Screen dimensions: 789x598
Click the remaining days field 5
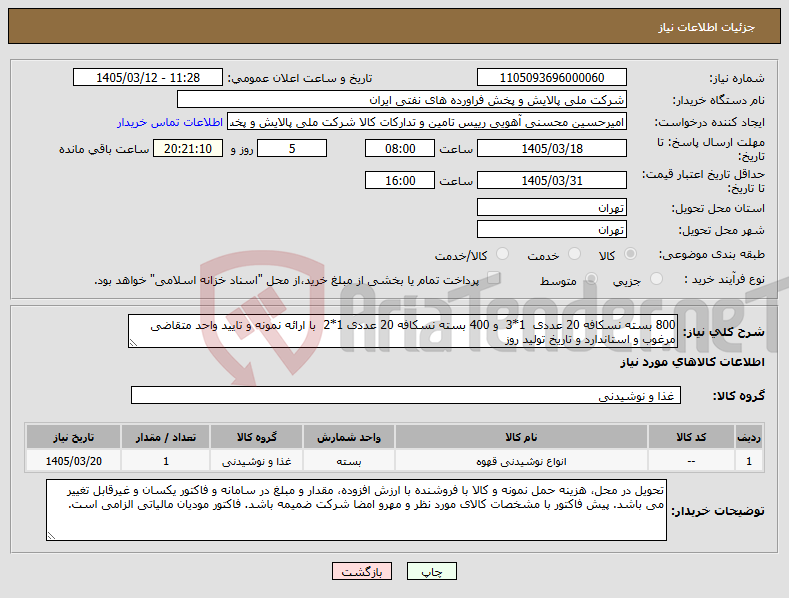[x=292, y=148]
